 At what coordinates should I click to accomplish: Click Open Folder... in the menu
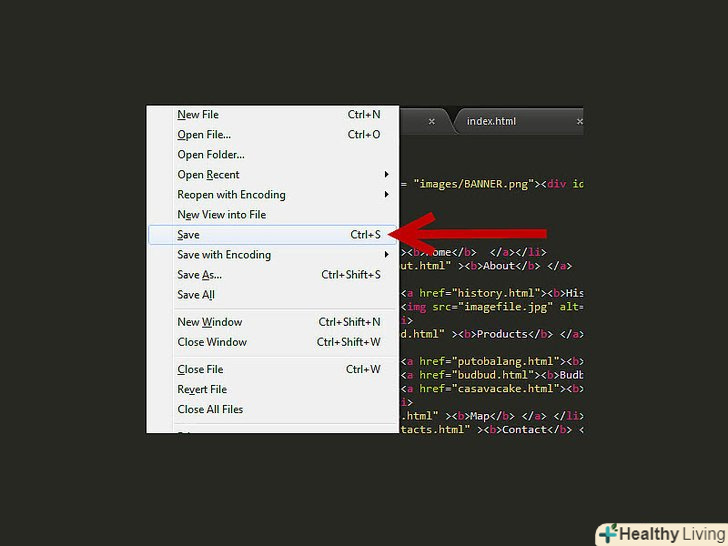[x=273, y=155]
